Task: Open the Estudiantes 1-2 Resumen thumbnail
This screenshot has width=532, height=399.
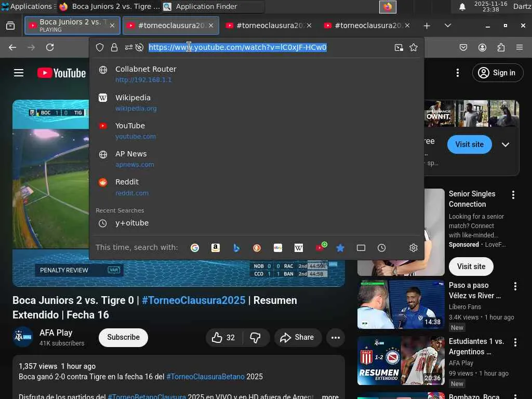Action: click(x=401, y=361)
